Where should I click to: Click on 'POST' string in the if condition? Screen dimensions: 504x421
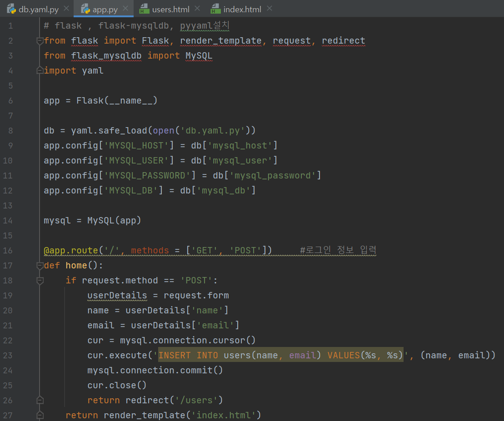point(196,281)
